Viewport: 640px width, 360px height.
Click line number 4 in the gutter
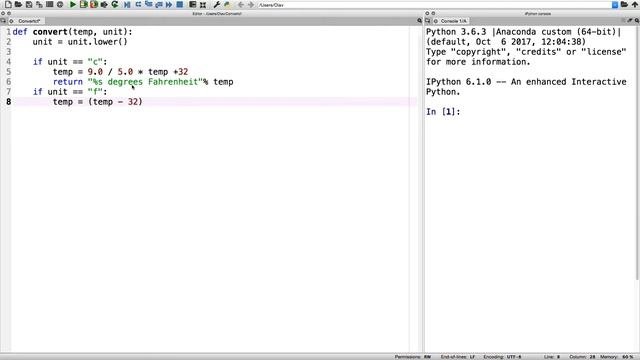[x=9, y=62]
